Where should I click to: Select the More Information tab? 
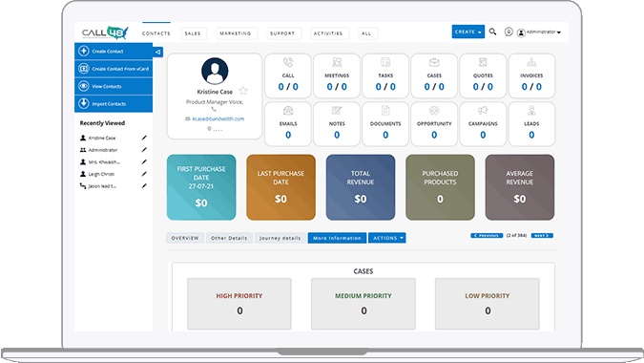pos(337,238)
